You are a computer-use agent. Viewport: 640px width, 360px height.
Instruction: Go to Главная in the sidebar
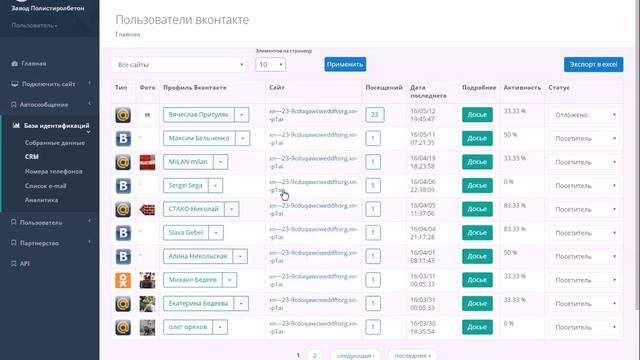pos(33,63)
